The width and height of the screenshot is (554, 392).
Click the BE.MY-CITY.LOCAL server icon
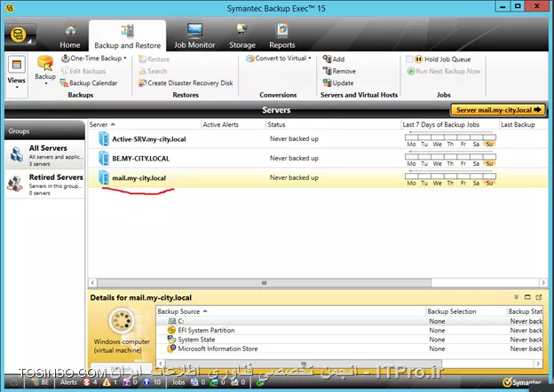(x=104, y=158)
